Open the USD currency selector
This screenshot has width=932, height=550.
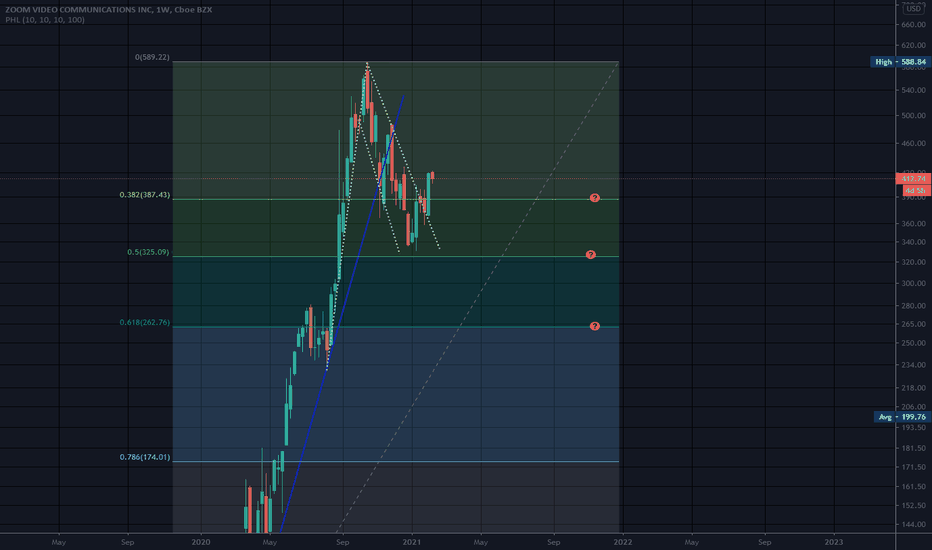pos(913,8)
